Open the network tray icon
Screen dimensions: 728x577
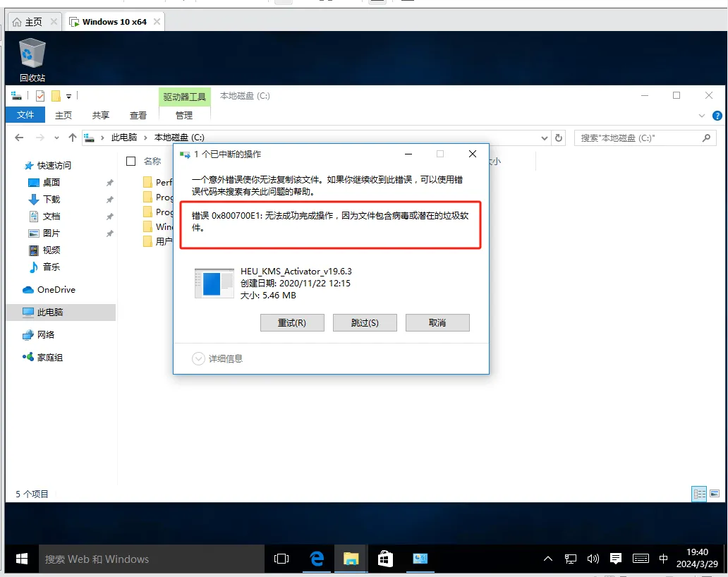[x=571, y=559]
